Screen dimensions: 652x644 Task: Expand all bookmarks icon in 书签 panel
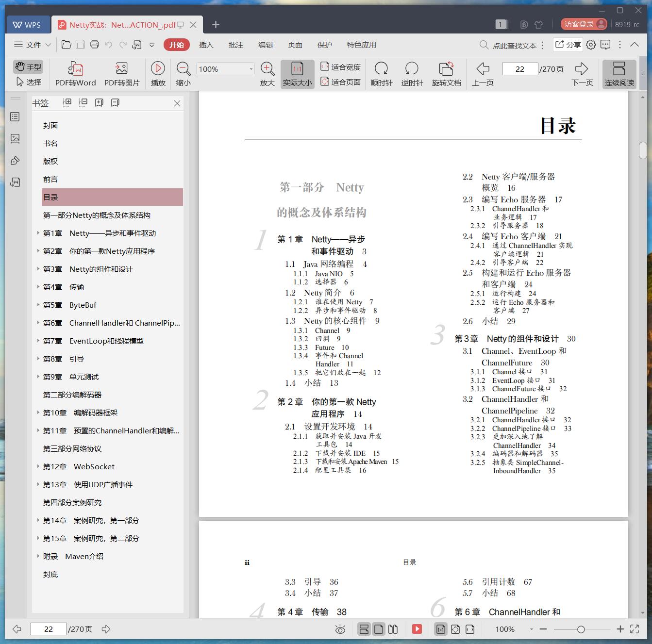tap(67, 102)
